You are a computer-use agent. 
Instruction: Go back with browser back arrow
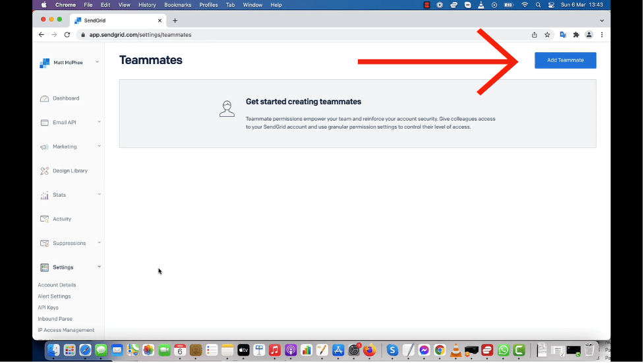42,35
